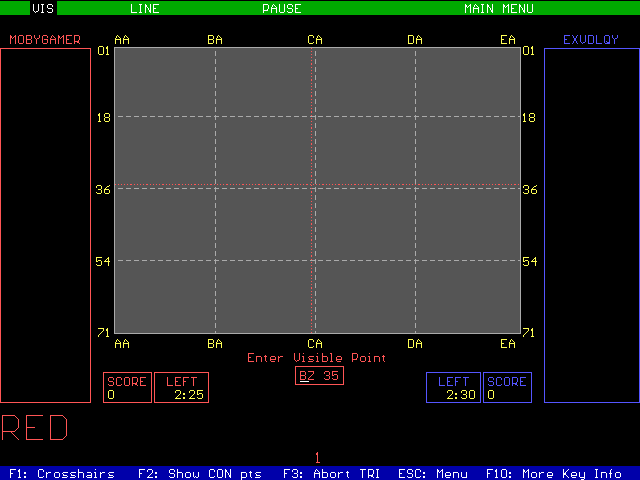
Task: Click the left 54 row label
Action: (x=103, y=262)
